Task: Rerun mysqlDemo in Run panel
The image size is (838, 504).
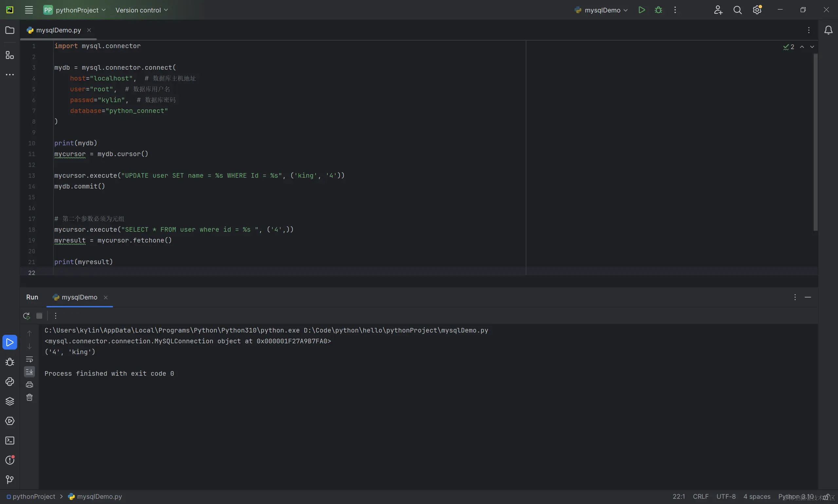Action: (27, 316)
